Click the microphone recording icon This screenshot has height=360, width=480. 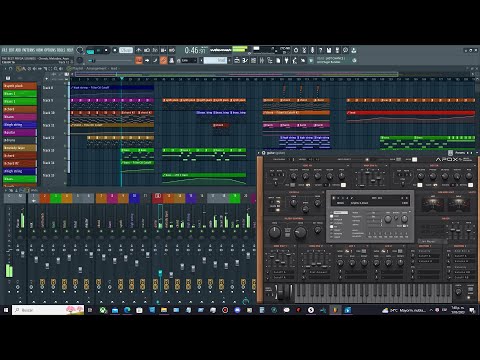[x=312, y=50]
